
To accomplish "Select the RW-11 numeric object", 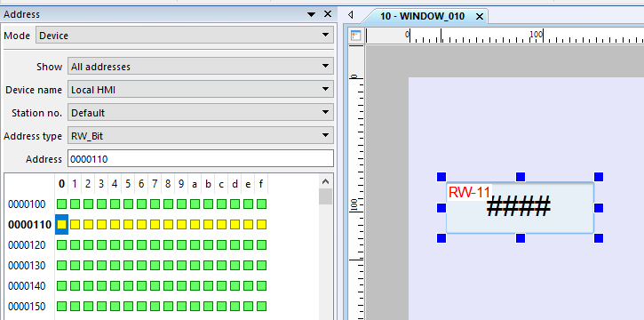I will (520, 208).
